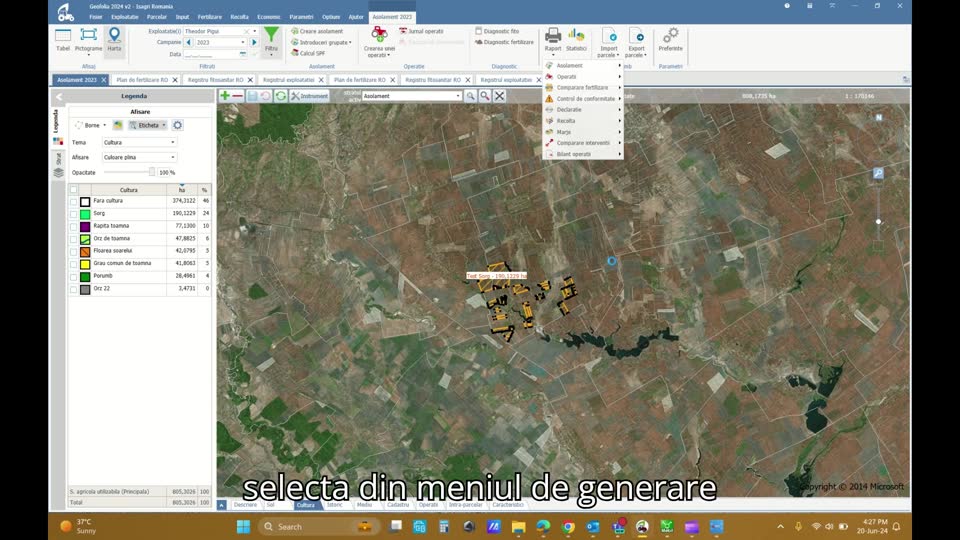Click the taskbar Search box
The image size is (960, 540).
(x=318, y=527)
